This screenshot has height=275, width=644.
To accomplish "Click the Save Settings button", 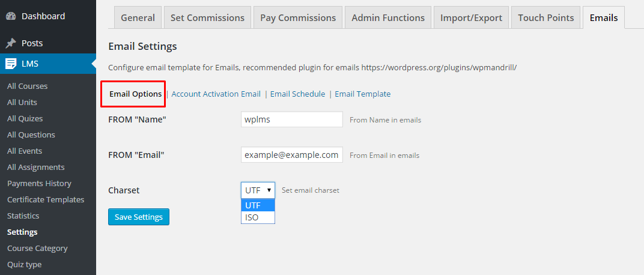I will [139, 217].
